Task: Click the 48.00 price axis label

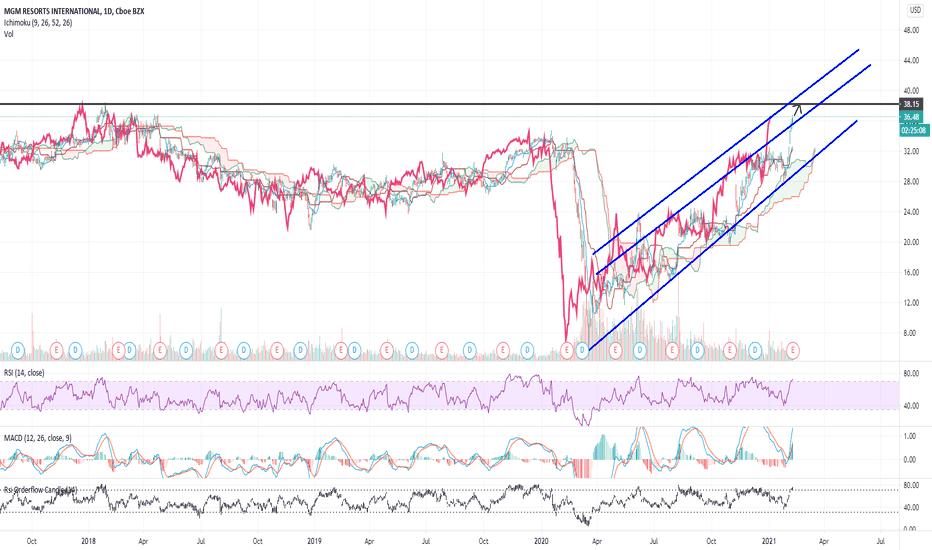Action: [x=911, y=30]
